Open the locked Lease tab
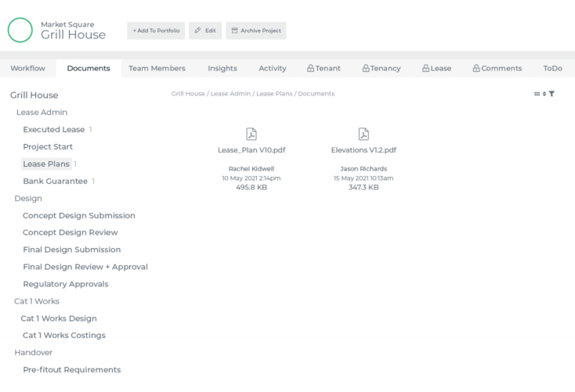 pyautogui.click(x=436, y=69)
